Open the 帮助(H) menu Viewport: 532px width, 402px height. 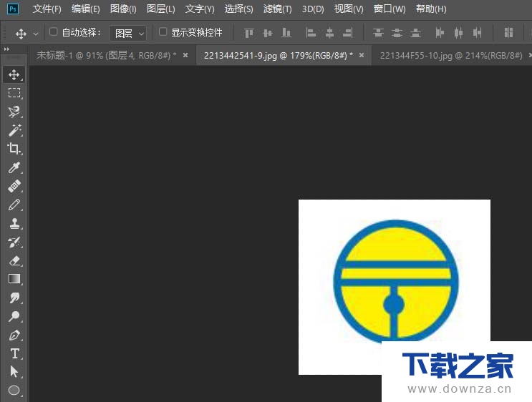(431, 9)
